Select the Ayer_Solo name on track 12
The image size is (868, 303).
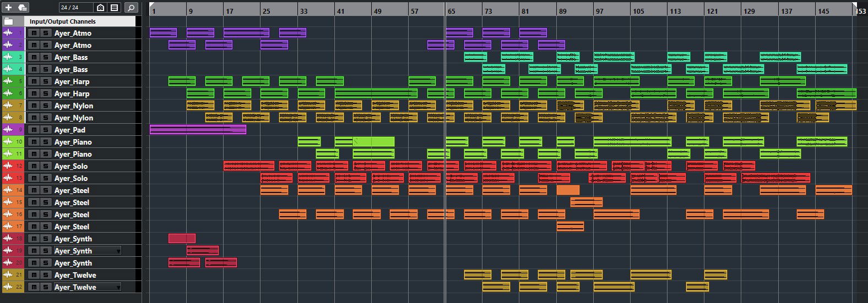click(x=71, y=166)
